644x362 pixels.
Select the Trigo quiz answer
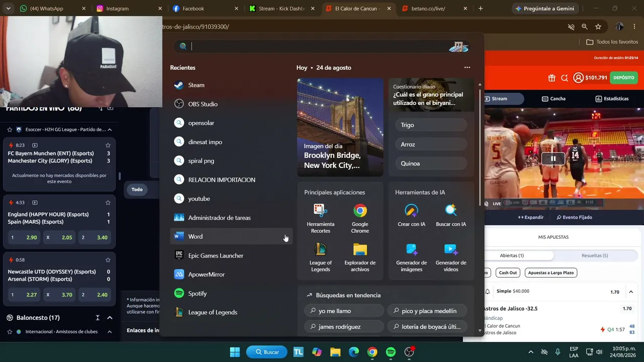tap(431, 125)
